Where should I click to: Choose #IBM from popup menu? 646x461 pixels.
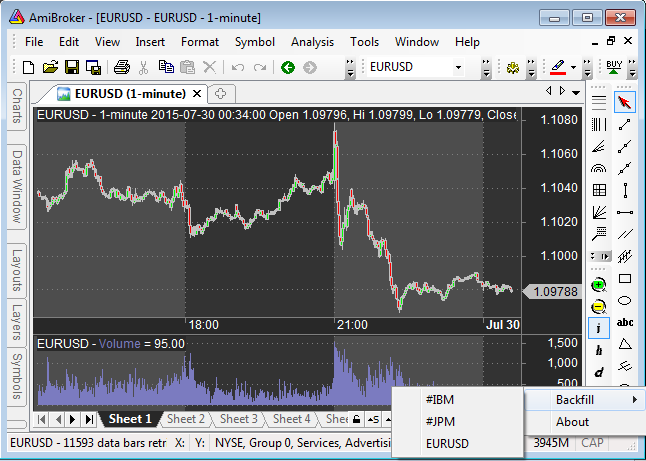(458, 400)
